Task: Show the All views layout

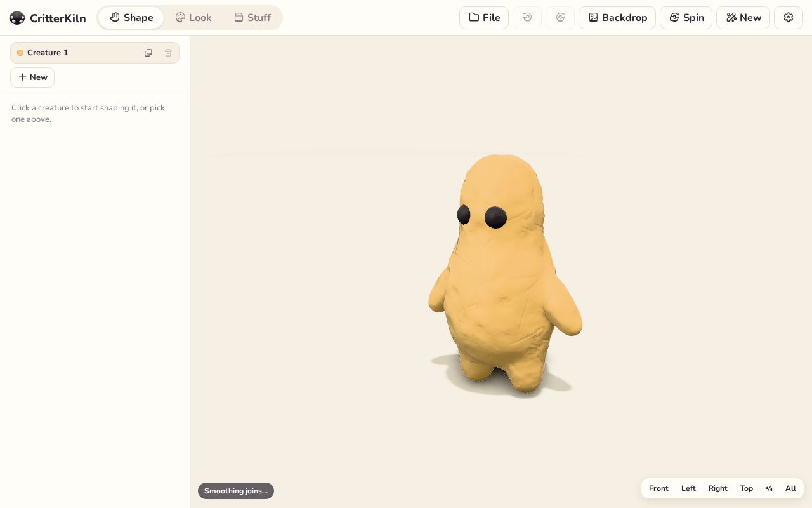Action: [790, 488]
